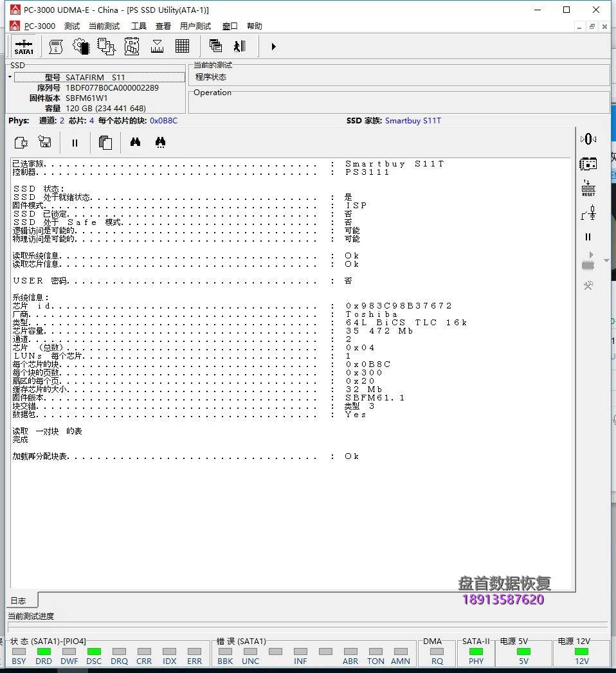
Task: Open the 工具 menu
Action: click(x=139, y=26)
